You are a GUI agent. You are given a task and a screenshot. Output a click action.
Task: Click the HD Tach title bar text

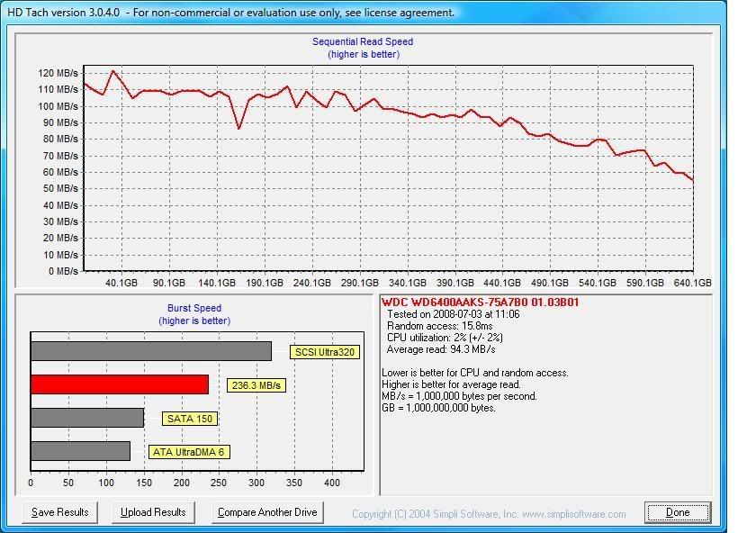click(x=231, y=13)
